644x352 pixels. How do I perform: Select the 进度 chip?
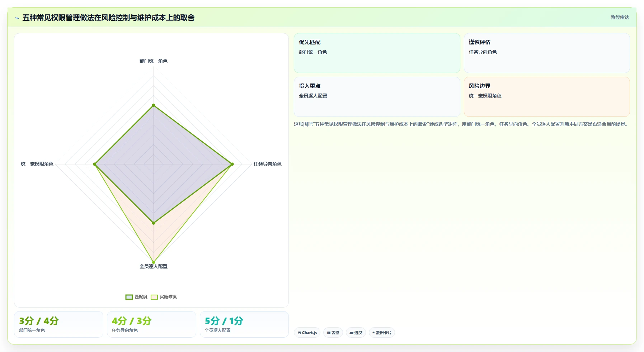(356, 333)
